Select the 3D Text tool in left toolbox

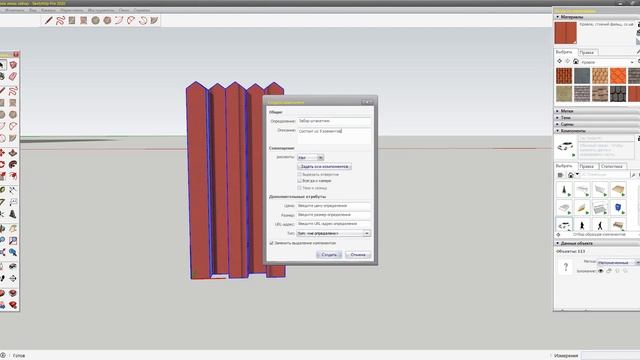click(13, 214)
